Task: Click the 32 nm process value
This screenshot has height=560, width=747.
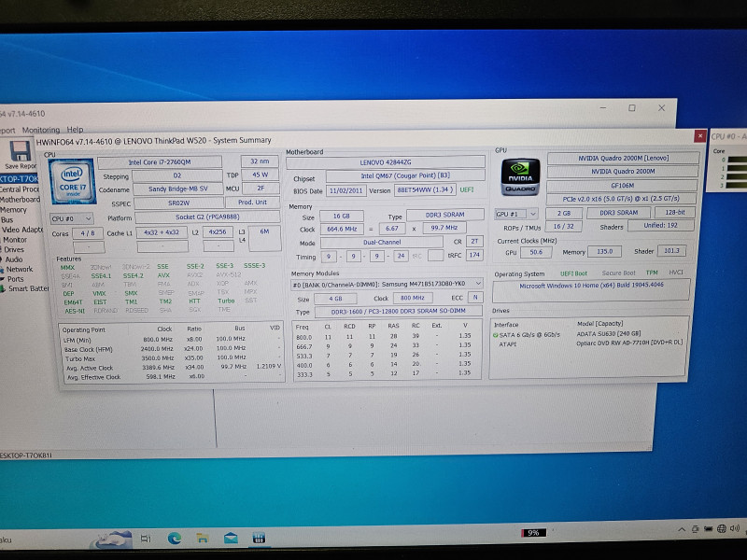Action: tap(260, 161)
